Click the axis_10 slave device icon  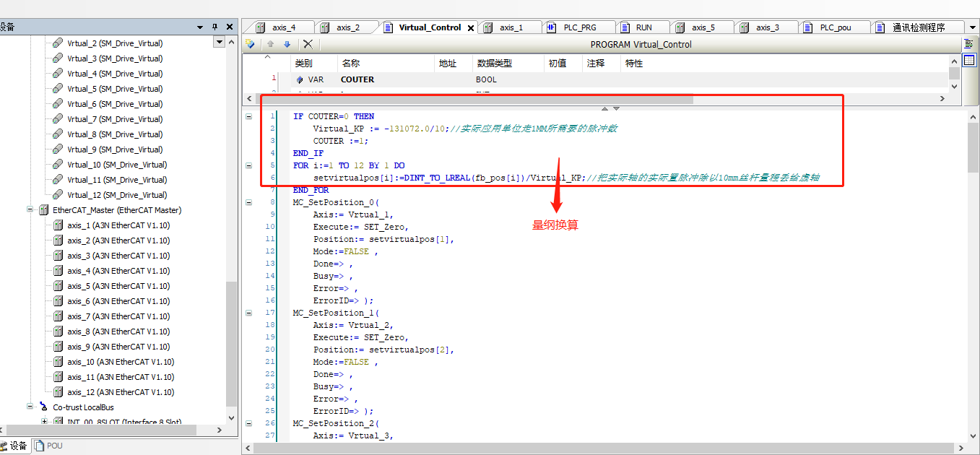[58, 362]
